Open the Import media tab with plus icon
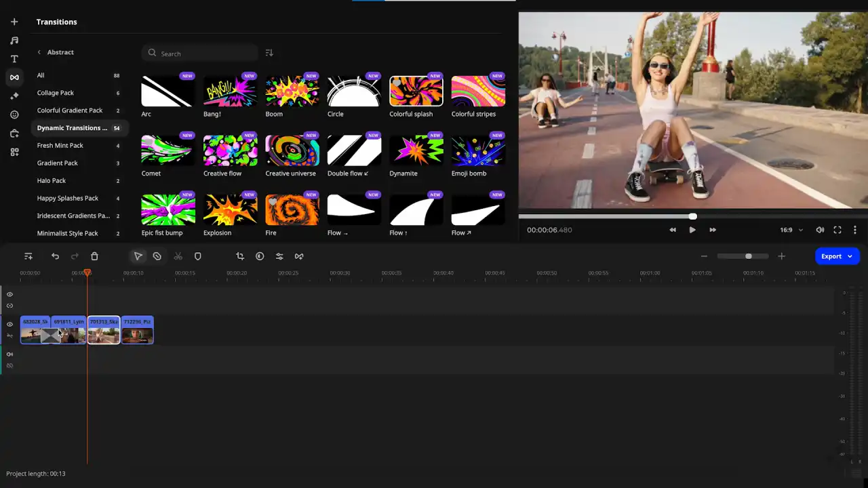The image size is (868, 488). [14, 22]
